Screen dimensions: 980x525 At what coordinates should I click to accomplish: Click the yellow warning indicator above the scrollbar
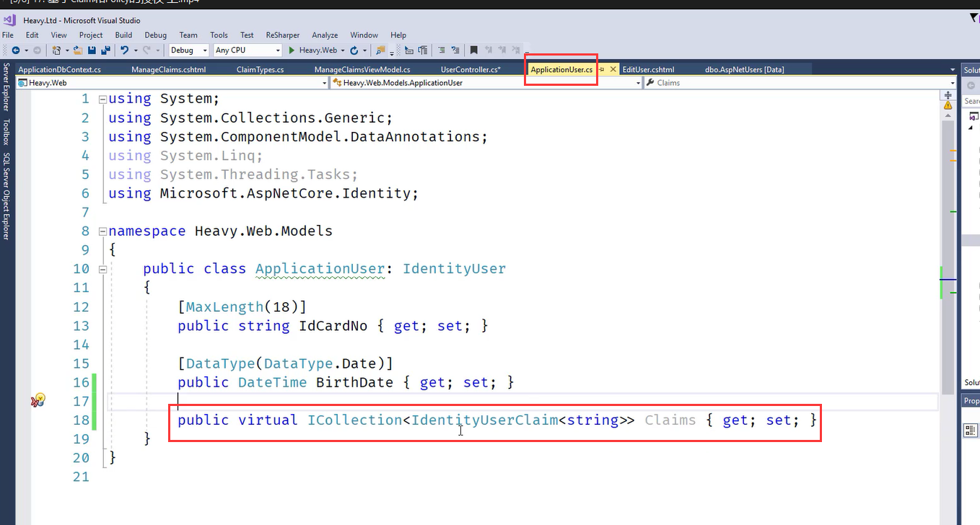[x=948, y=105]
